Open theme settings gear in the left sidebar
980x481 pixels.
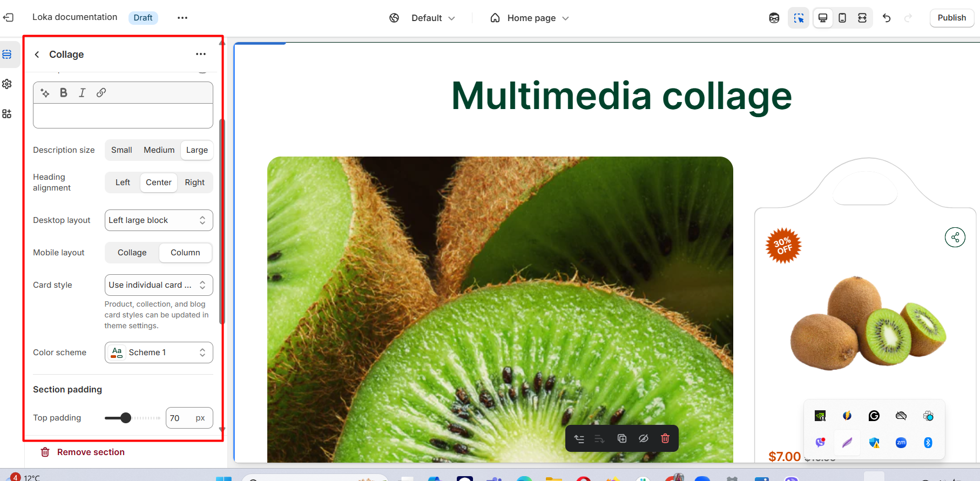(7, 84)
